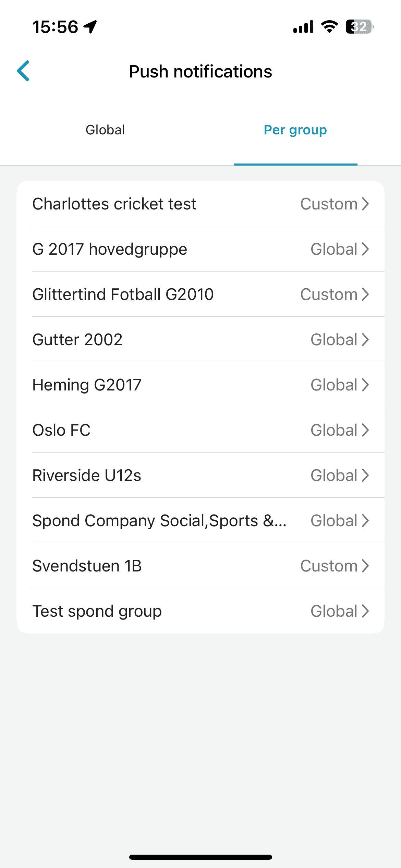Change Test spond group Global setting
Image resolution: width=401 pixels, height=868 pixels.
pyautogui.click(x=334, y=611)
